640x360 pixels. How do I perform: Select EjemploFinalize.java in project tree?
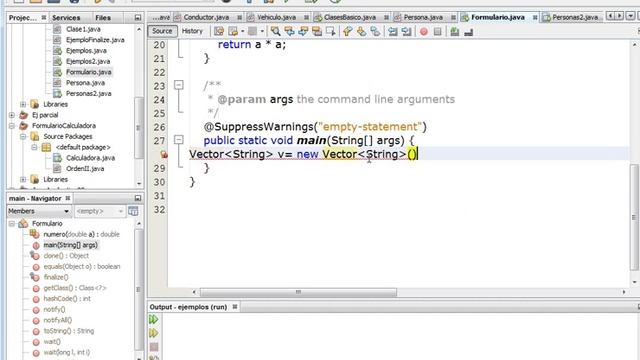(x=95, y=40)
